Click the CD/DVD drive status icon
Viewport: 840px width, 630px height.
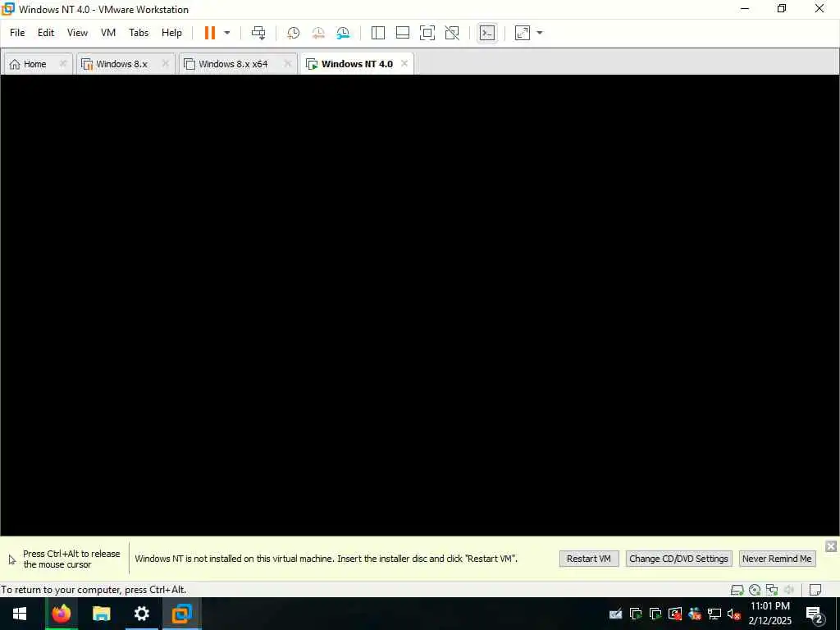click(755, 590)
